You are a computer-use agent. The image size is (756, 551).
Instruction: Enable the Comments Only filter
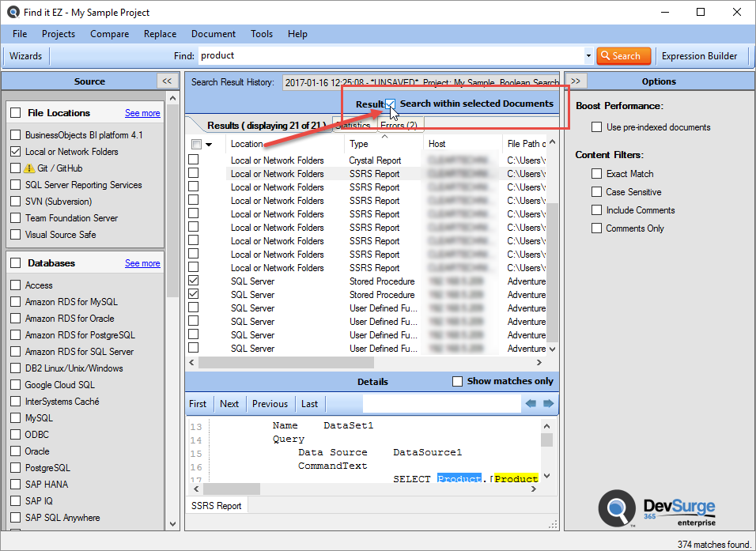coord(597,228)
